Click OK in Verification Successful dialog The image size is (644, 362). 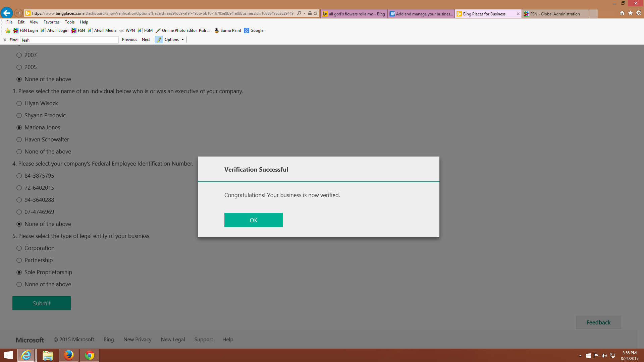[x=253, y=220]
